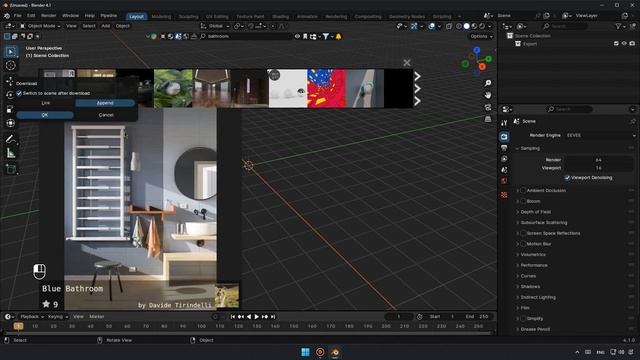Choose the Link option
This screenshot has width=640, height=360.
(46, 103)
